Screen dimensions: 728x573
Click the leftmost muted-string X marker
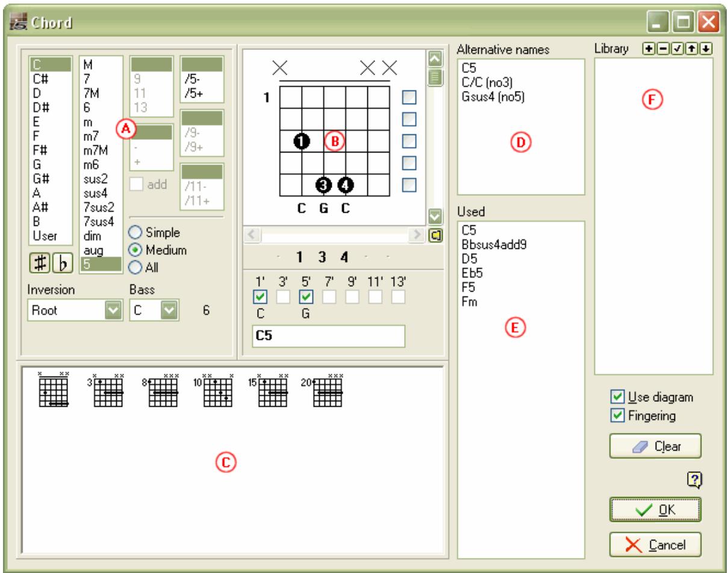[279, 68]
